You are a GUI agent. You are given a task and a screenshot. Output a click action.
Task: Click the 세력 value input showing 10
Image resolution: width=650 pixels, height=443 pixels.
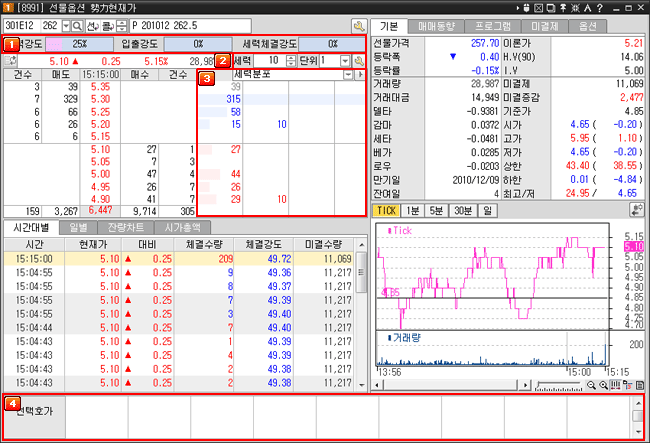pos(269,61)
